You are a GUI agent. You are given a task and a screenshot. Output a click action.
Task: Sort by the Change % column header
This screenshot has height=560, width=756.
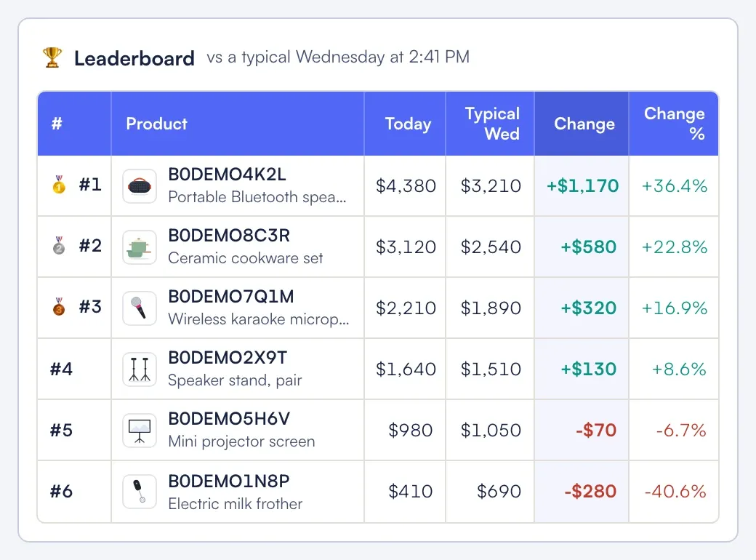(x=675, y=124)
